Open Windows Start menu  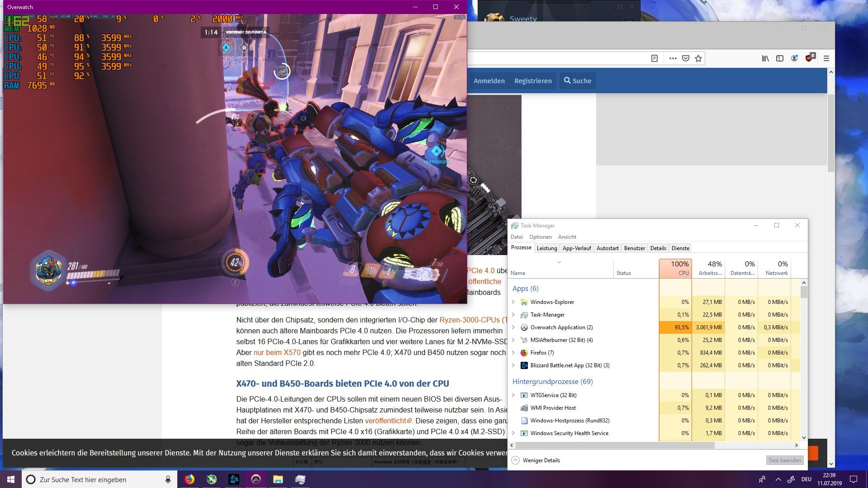tap(11, 479)
